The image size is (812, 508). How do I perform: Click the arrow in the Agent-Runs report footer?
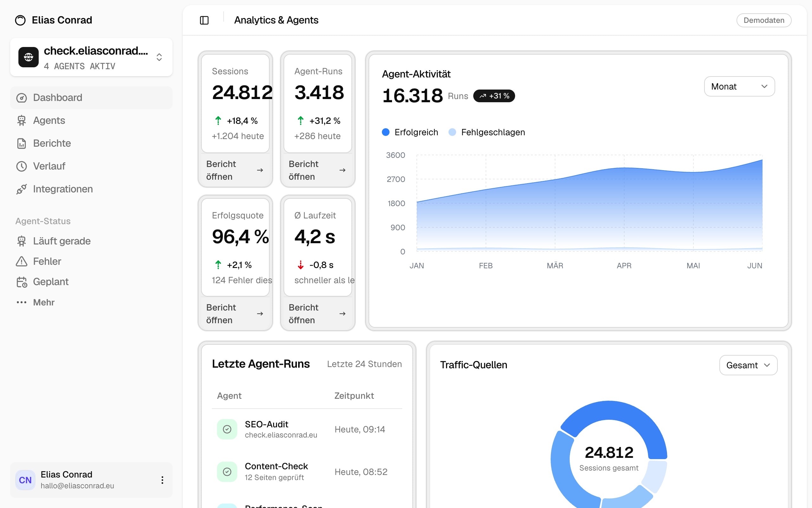pyautogui.click(x=343, y=170)
